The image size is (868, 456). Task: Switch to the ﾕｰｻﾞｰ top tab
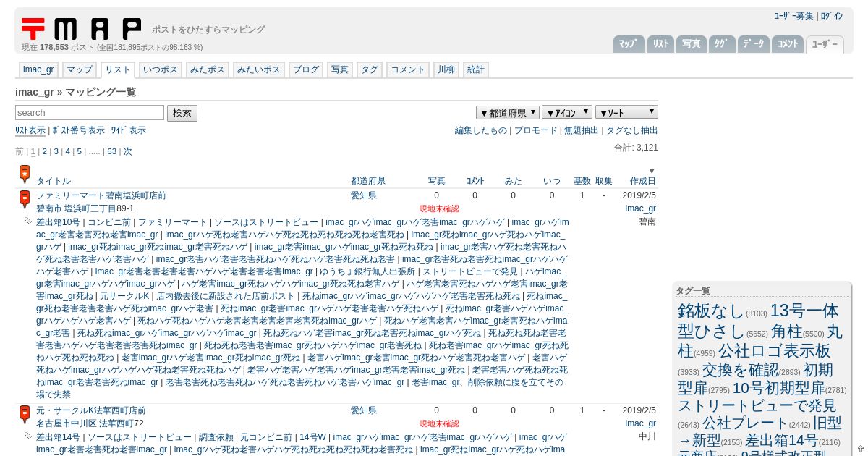(825, 44)
